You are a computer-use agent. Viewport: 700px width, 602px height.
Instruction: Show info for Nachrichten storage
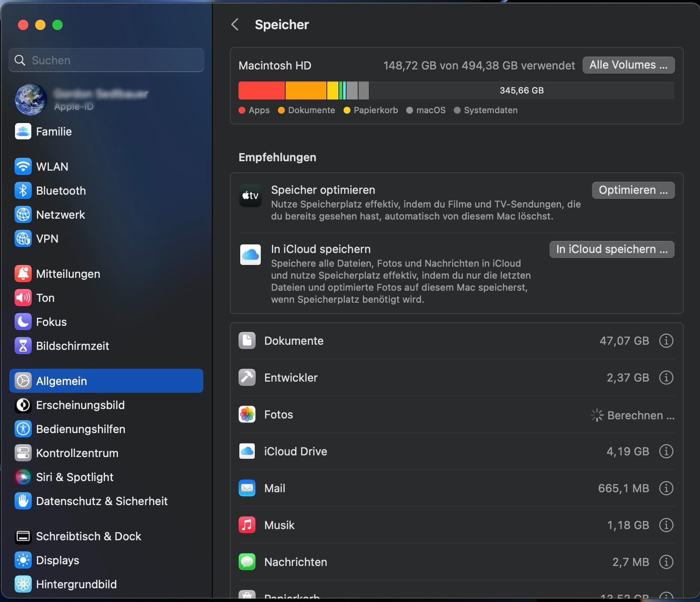point(666,562)
